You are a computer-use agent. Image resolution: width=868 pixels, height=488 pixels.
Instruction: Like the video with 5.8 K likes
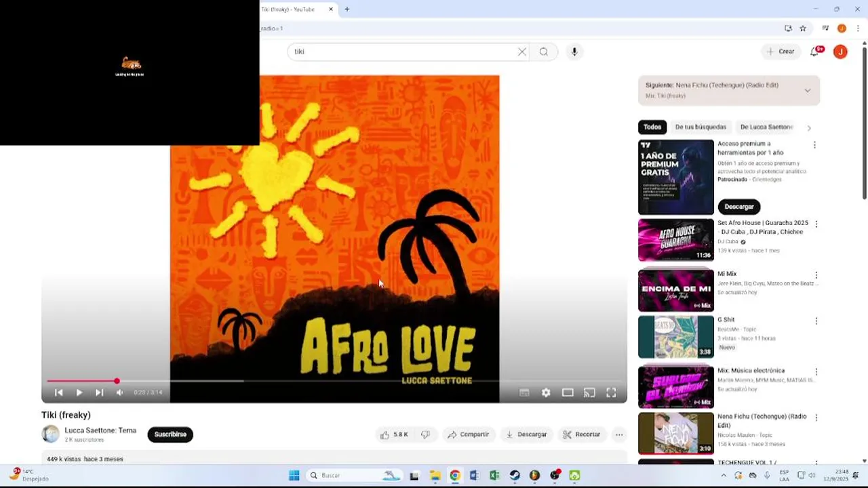[x=394, y=434]
